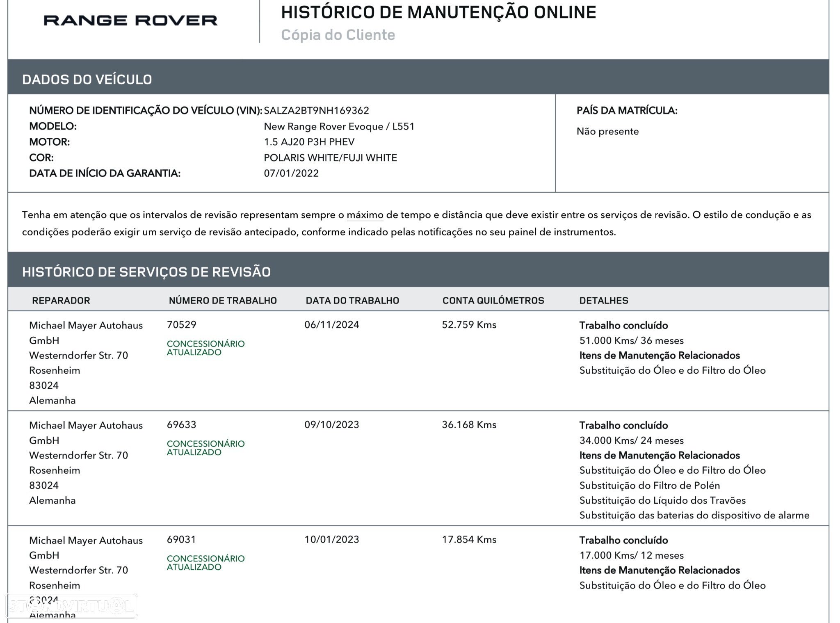Viewport: 840px width, 623px height.
Task: Click the Dados do Veículo section header
Action: (x=87, y=79)
